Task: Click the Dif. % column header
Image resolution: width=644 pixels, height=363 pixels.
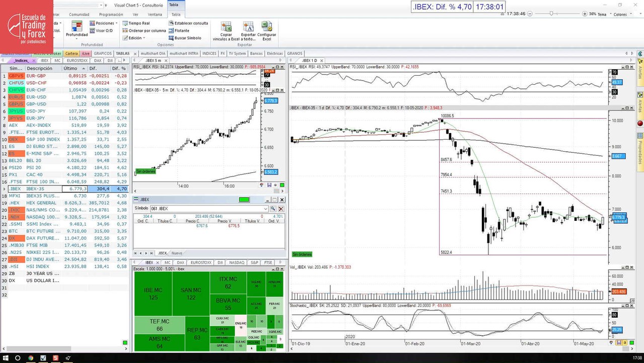Action: [x=119, y=69]
